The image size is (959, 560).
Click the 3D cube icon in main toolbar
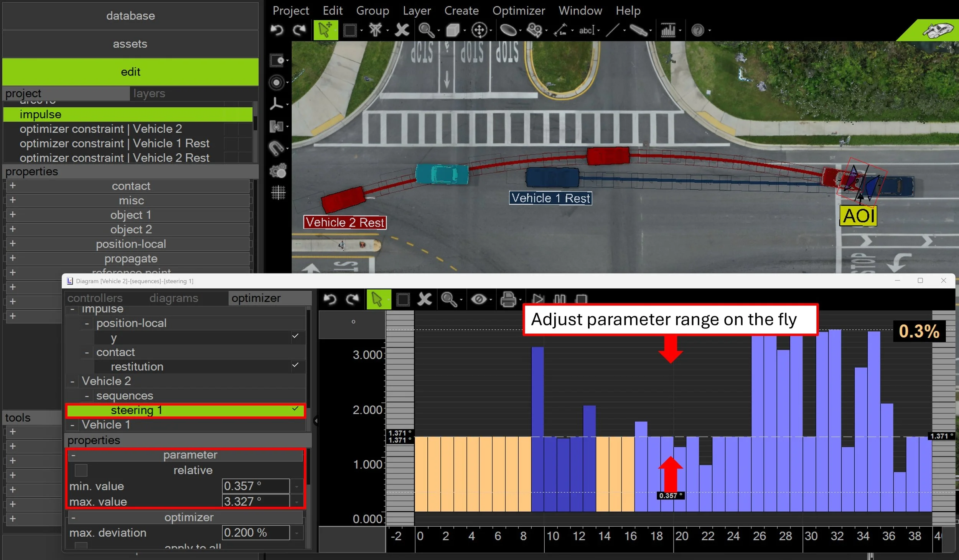click(x=453, y=30)
